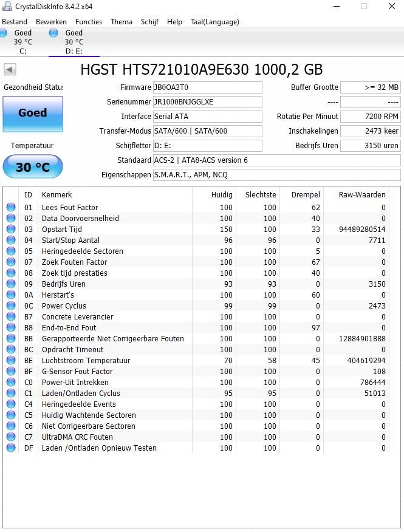404x532 pixels.
Task: Open the Taal(Language) menu
Action: point(215,22)
